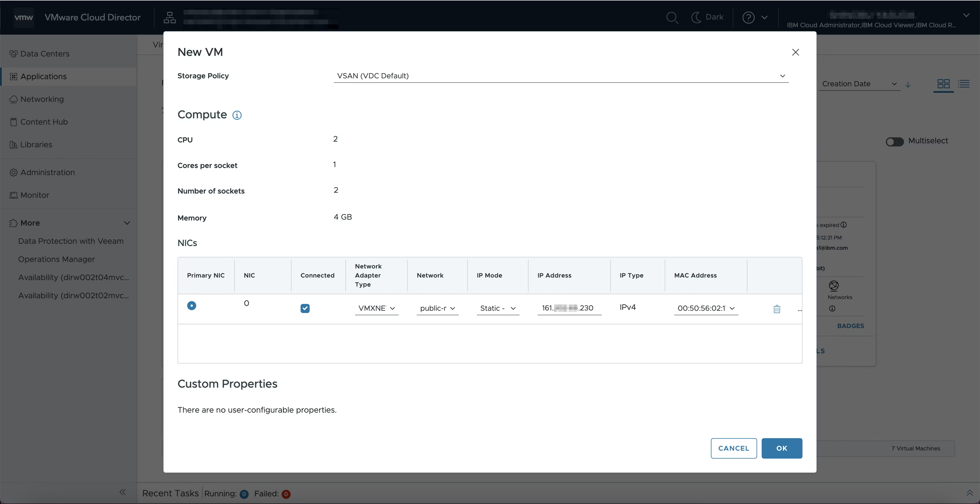Switch to grid card view icon
Screen dimensions: 980x504
coord(943,84)
